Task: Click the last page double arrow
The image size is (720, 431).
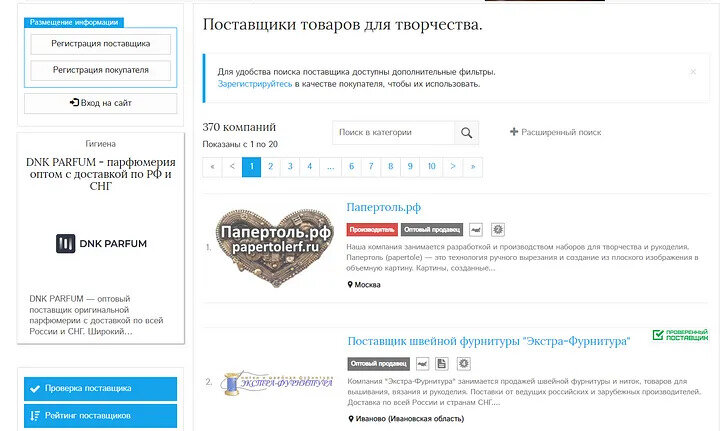Action: [472, 167]
